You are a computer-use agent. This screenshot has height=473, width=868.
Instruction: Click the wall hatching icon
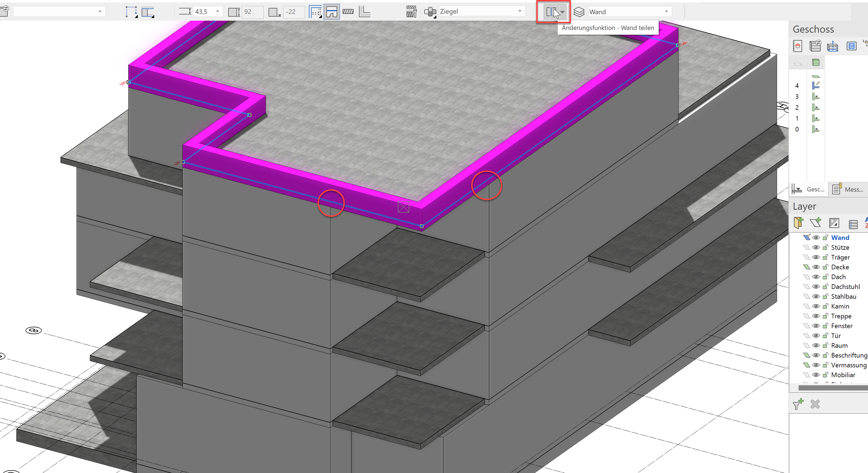pos(348,12)
